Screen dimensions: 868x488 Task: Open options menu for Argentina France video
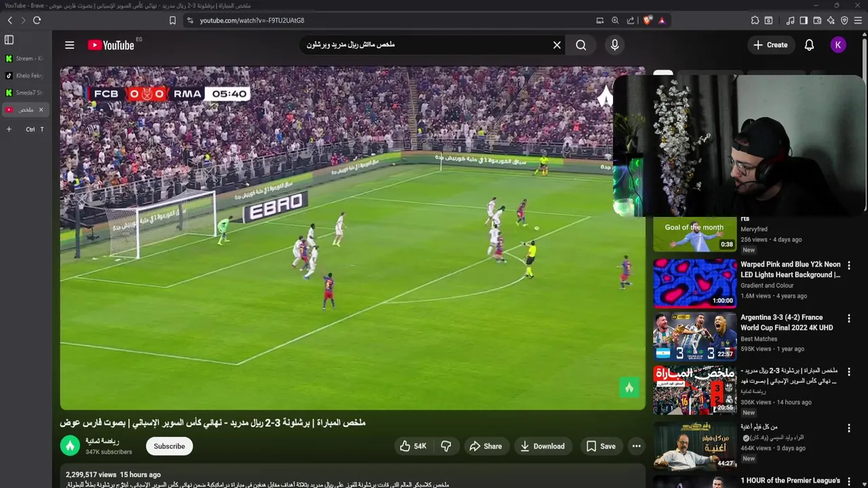tap(848, 318)
